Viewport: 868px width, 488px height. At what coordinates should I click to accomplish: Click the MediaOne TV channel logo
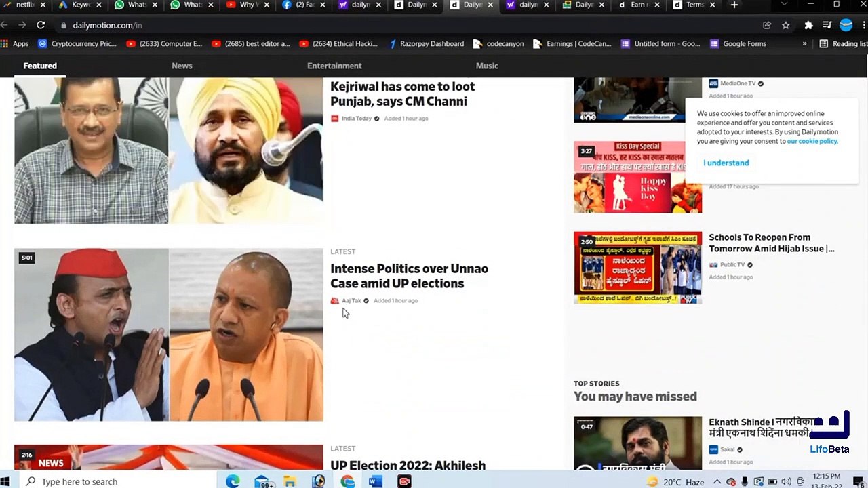713,83
